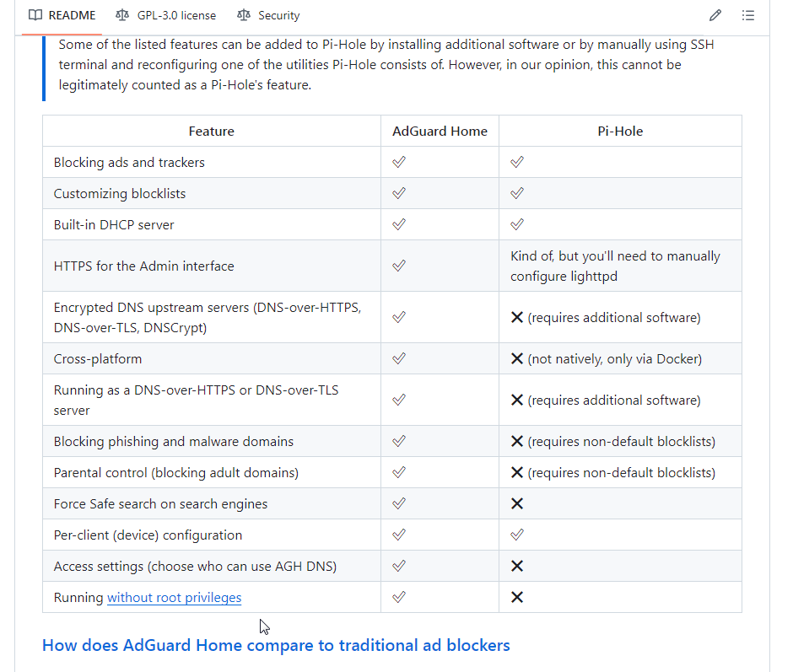Click Pi-Hole X mark for Force Safe search
This screenshot has width=793, height=672.
pos(517,503)
